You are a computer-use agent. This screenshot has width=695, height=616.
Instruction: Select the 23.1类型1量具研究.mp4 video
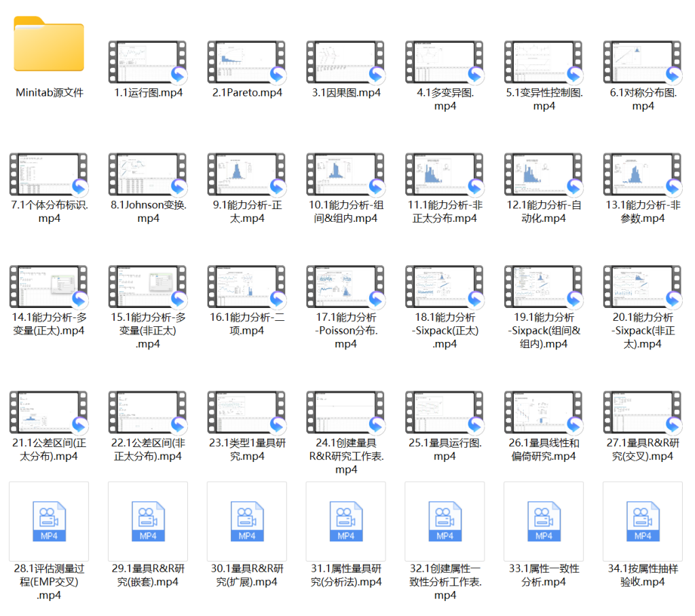coord(247,413)
